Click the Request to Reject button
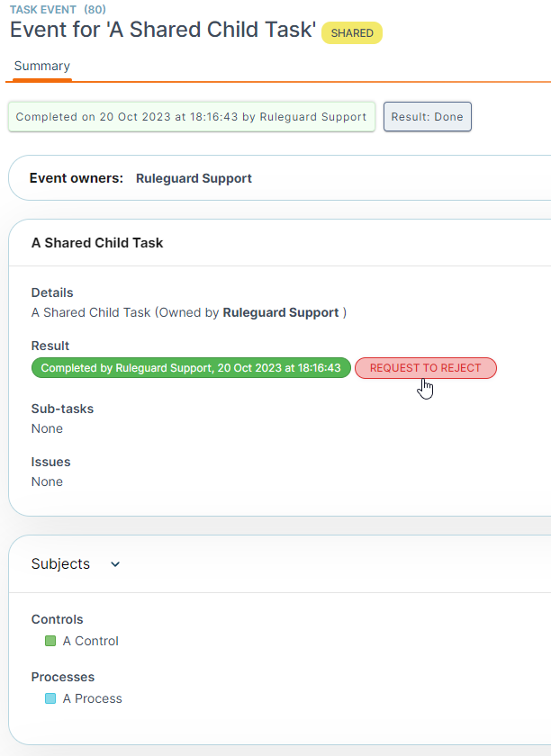This screenshot has height=756, width=551. coord(426,368)
